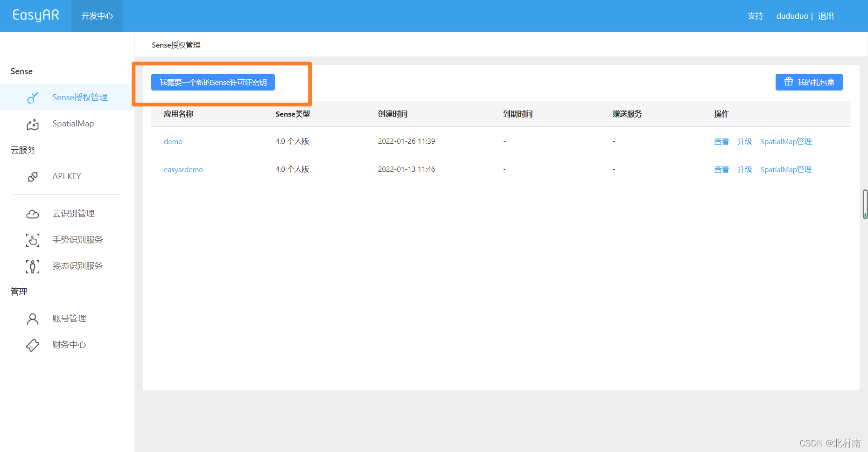Image resolution: width=868 pixels, height=452 pixels.
Task: Click the Sense授权管理 key icon
Action: [33, 97]
